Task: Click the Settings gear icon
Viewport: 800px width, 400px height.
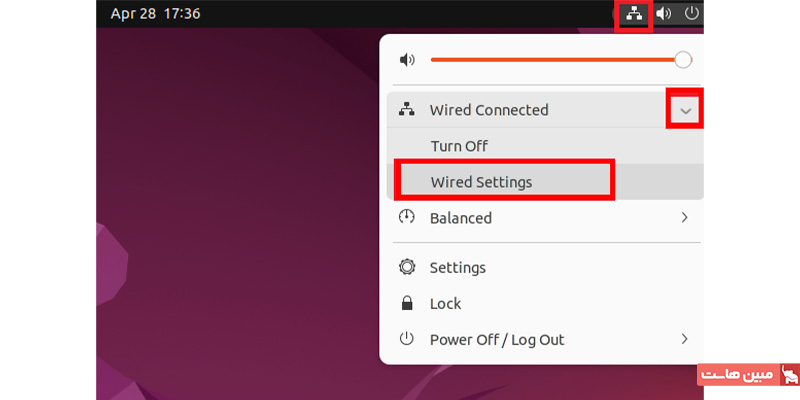Action: [407, 267]
